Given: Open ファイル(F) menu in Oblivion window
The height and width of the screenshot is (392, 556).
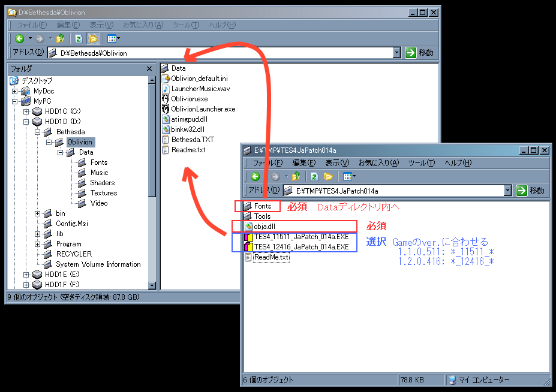Looking at the screenshot, I should coord(32,25).
